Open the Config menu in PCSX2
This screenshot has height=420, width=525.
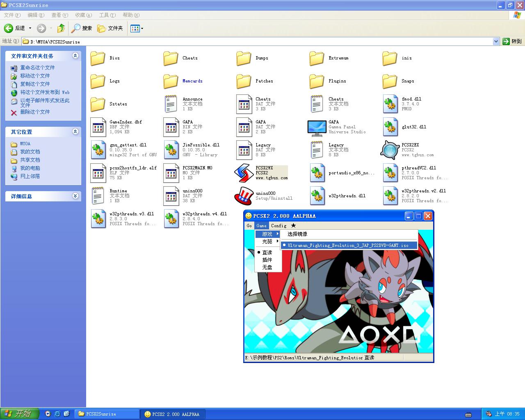278,226
